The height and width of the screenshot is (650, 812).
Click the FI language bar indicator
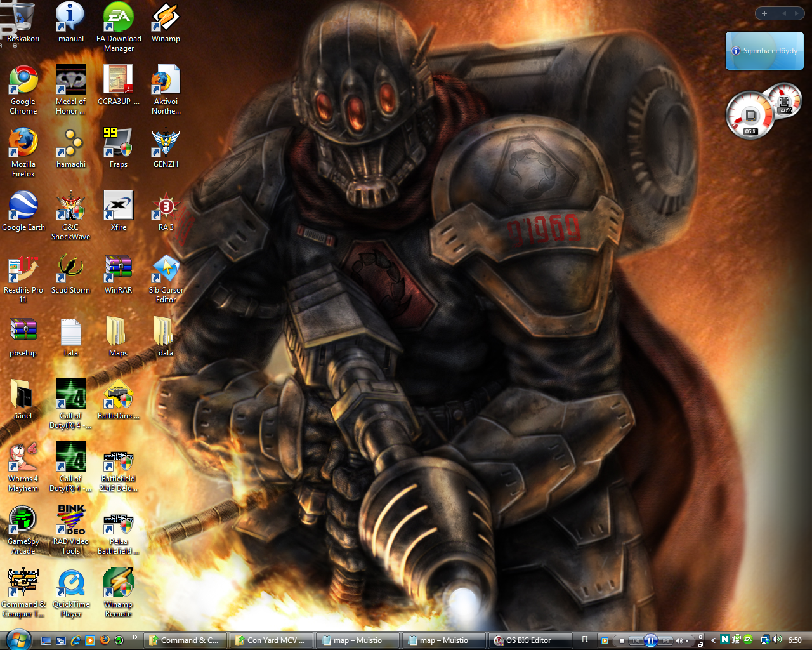pyautogui.click(x=585, y=640)
